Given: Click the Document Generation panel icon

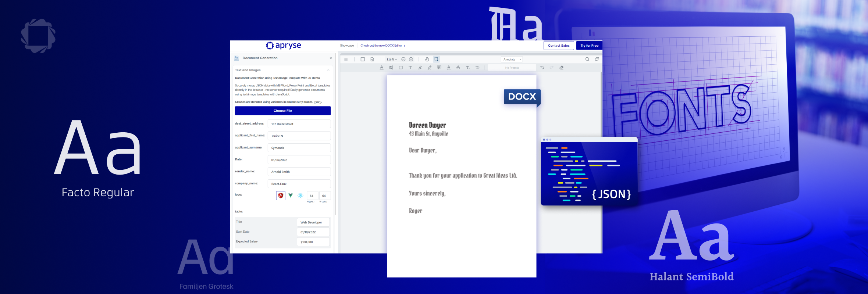Looking at the screenshot, I should pos(236,58).
